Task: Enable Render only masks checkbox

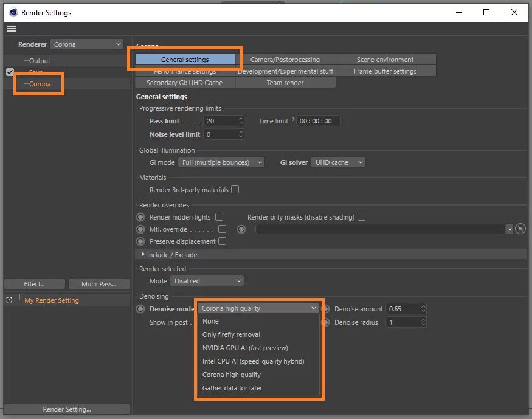Action: point(361,216)
